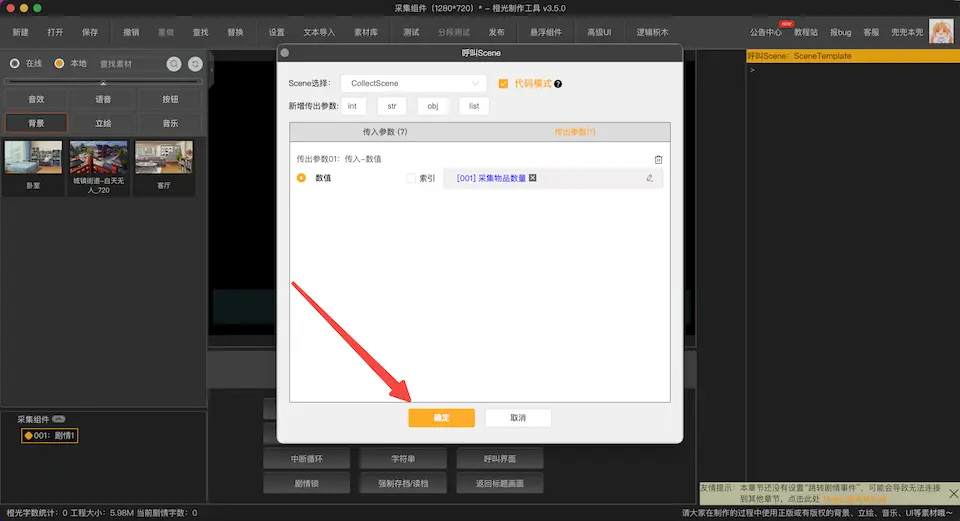The width and height of the screenshot is (960, 521).
Task: Click the pencil edit icon in variable field
Action: [649, 178]
